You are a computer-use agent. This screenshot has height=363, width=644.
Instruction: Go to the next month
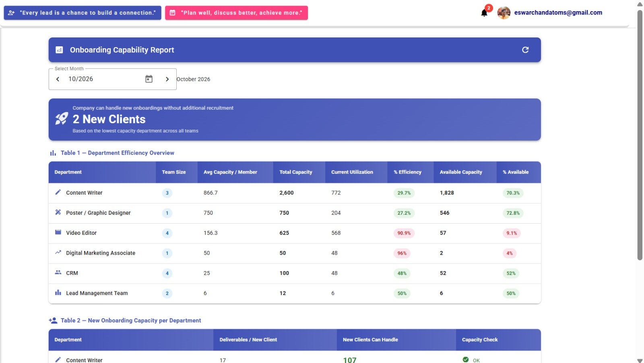point(167,79)
